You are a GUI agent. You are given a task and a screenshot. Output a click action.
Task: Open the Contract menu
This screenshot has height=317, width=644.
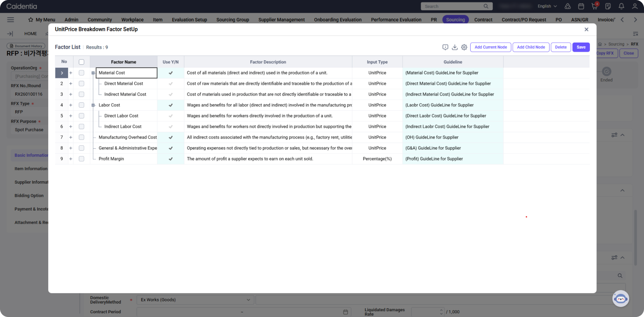pos(483,20)
